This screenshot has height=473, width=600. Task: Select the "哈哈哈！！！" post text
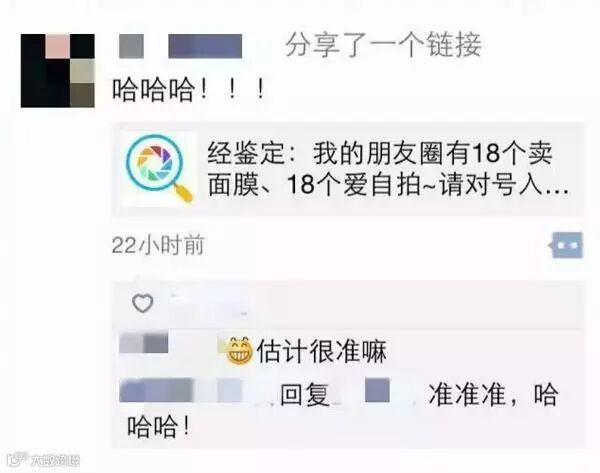pos(188,90)
